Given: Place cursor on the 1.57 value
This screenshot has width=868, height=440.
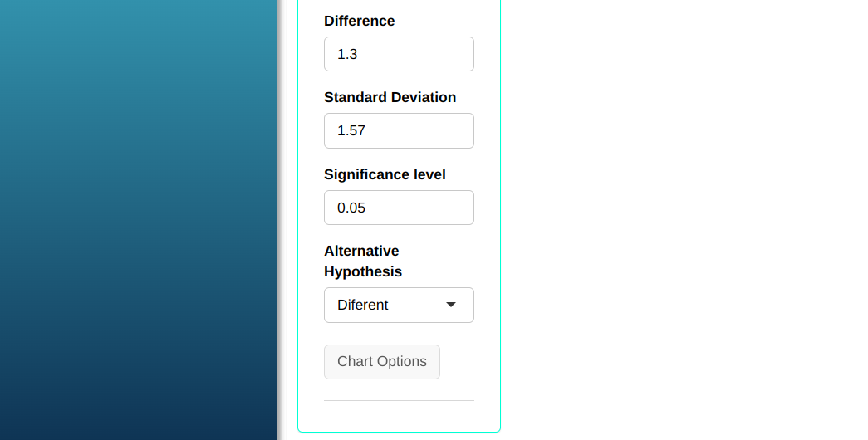Looking at the screenshot, I should point(351,130).
